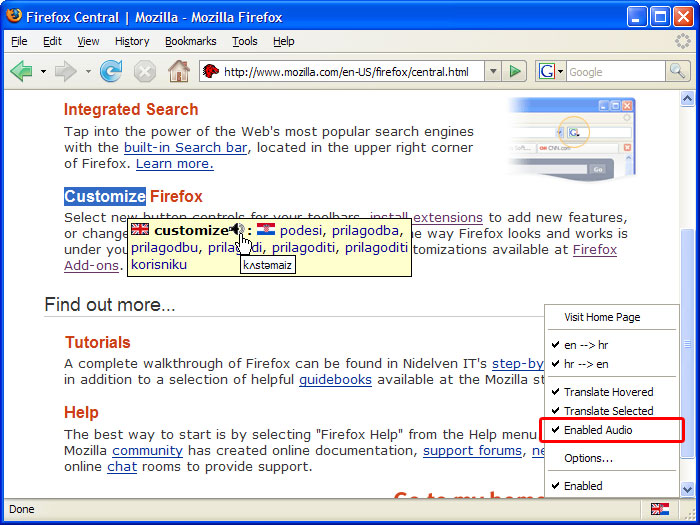
Task: Click the Integrated Search heading
Action: pyautogui.click(x=131, y=109)
